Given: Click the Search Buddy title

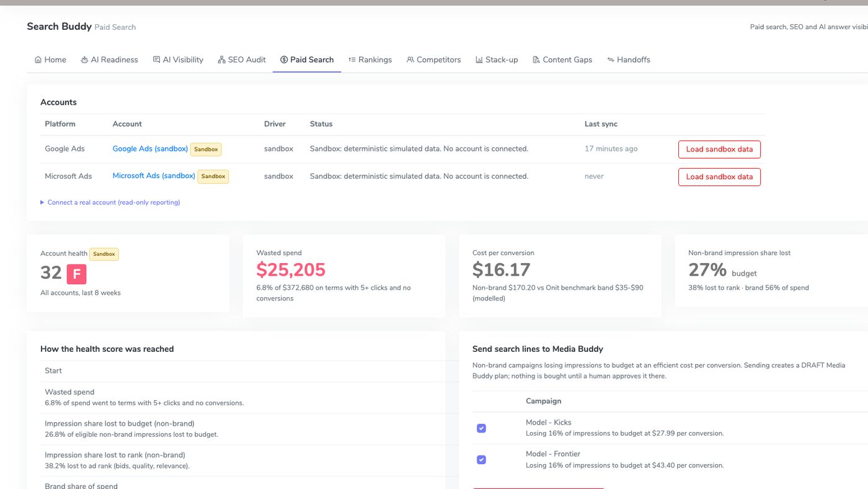Looking at the screenshot, I should coord(59,26).
